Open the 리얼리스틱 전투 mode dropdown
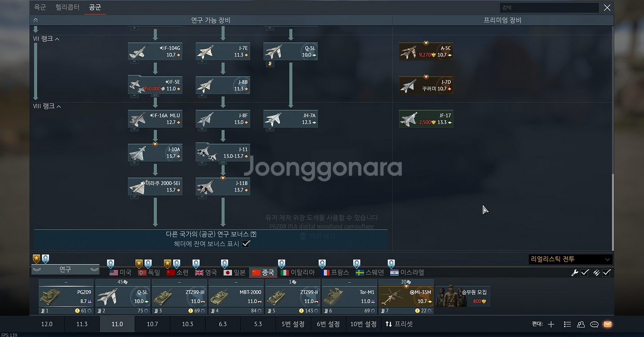 pyautogui.click(x=570, y=259)
